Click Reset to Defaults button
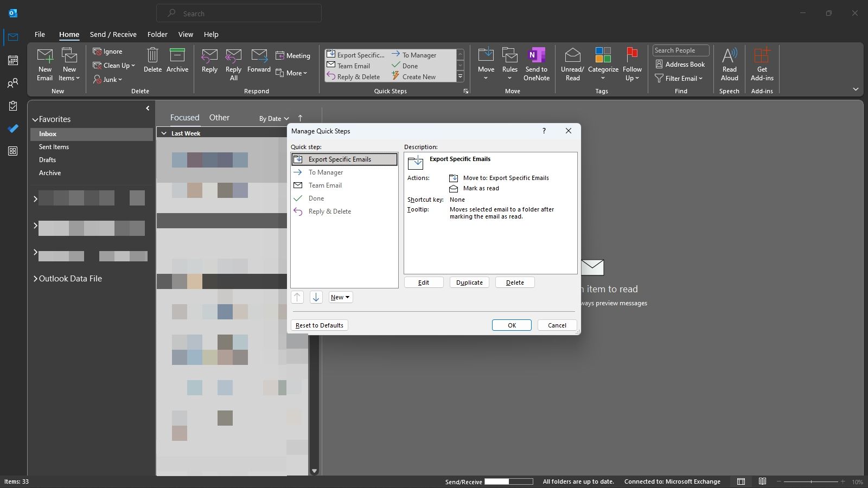Screen dimensions: 868x488 click(320, 325)
